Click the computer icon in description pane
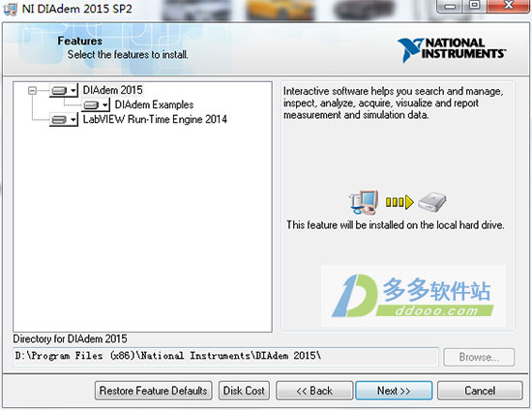Viewport: 532px width, 410px height. (x=364, y=202)
